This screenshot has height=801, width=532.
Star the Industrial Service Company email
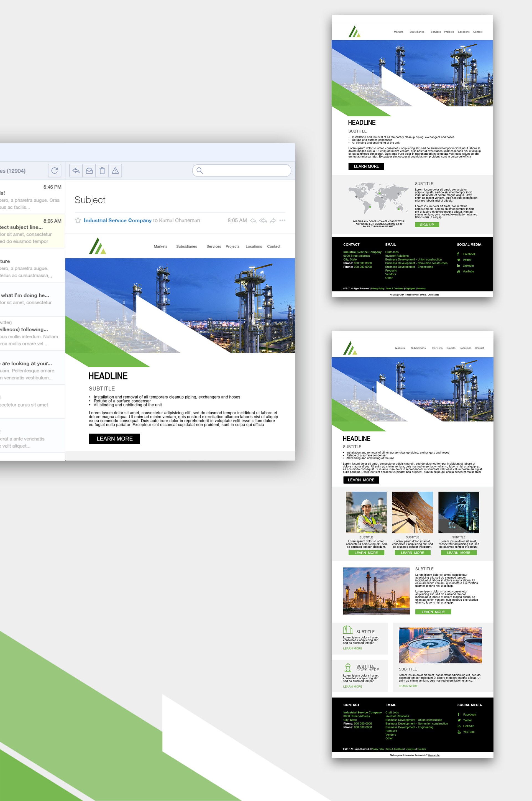[78, 220]
